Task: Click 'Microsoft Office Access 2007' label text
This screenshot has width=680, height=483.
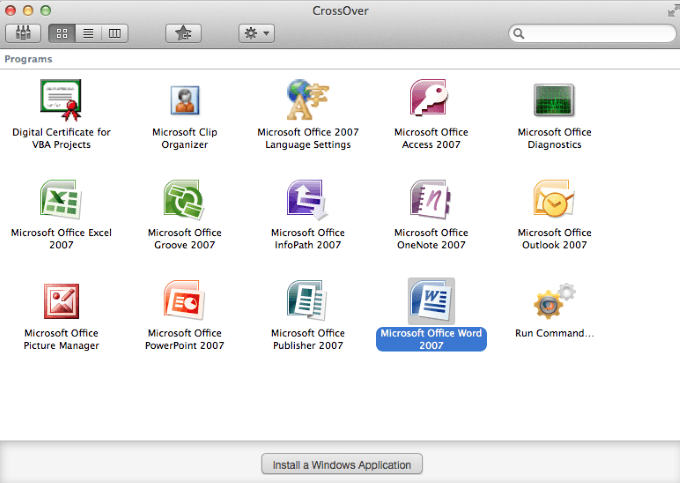Action: 431,138
